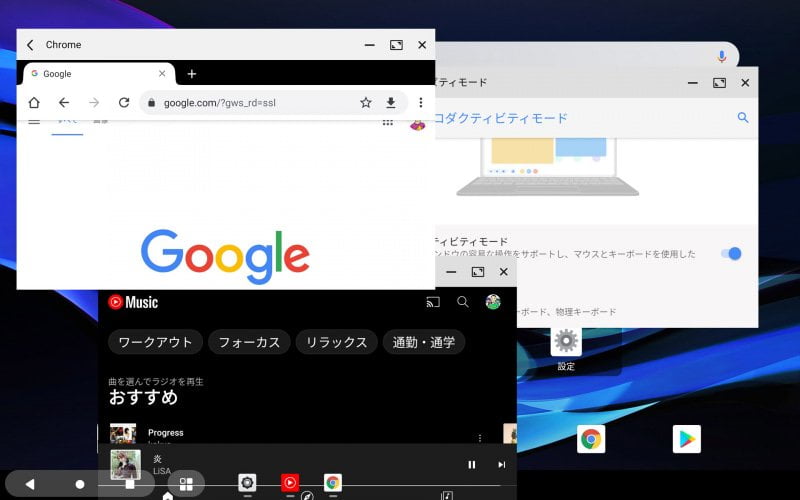Click the Google logo
The width and height of the screenshot is (800, 500).
coord(225,256)
